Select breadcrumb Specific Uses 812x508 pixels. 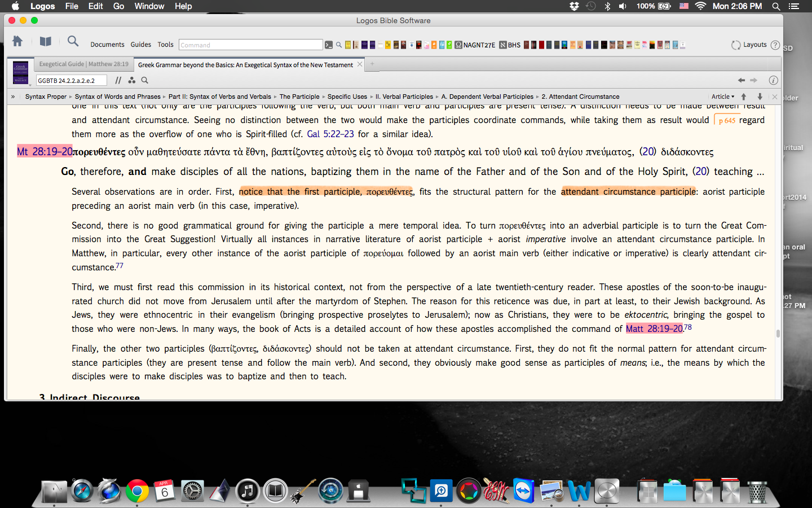347,97
